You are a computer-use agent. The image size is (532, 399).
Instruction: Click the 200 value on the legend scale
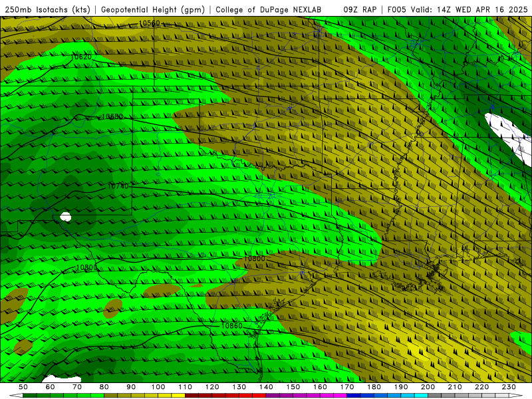[x=428, y=387]
